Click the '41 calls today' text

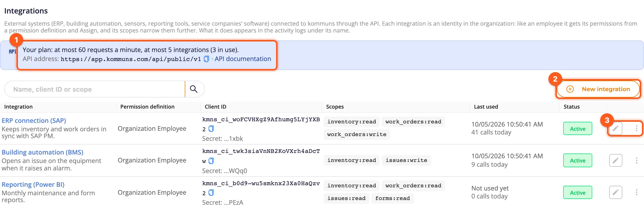(491, 132)
